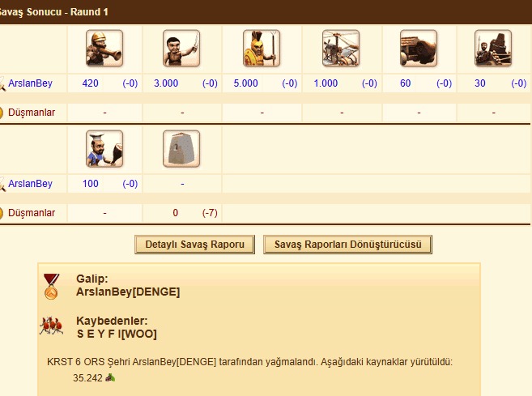Click the 30 catapult count

point(479,83)
